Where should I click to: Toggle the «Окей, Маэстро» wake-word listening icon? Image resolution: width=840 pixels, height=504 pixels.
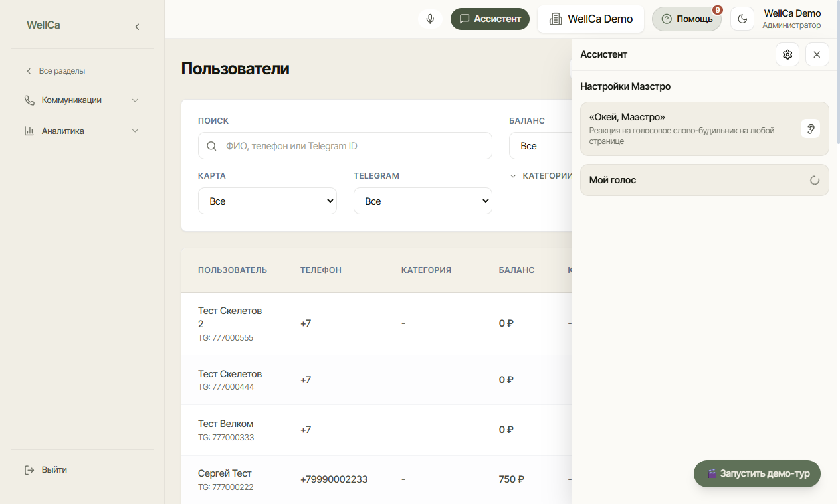(810, 129)
